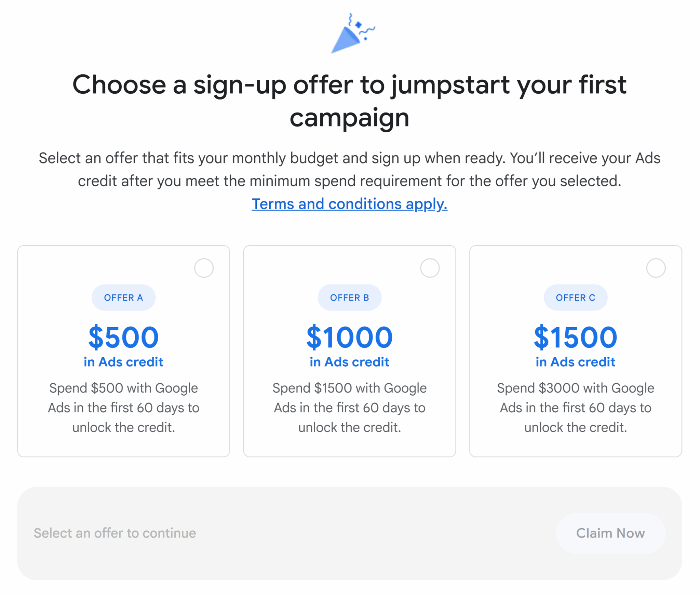Click the 60 days unlock description under Offer A

pyautogui.click(x=123, y=408)
